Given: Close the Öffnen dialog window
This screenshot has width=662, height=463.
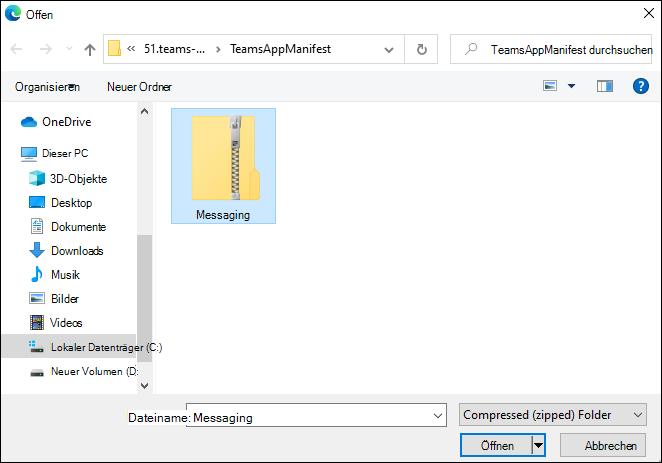Looking at the screenshot, I should pyautogui.click(x=648, y=14).
